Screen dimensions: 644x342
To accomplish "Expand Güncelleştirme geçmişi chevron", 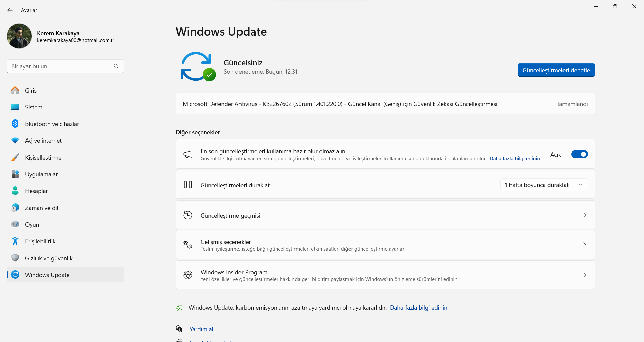I will 585,215.
